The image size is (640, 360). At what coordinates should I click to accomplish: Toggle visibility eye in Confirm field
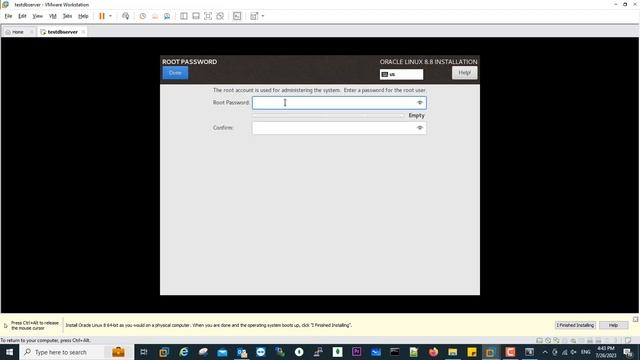click(420, 128)
